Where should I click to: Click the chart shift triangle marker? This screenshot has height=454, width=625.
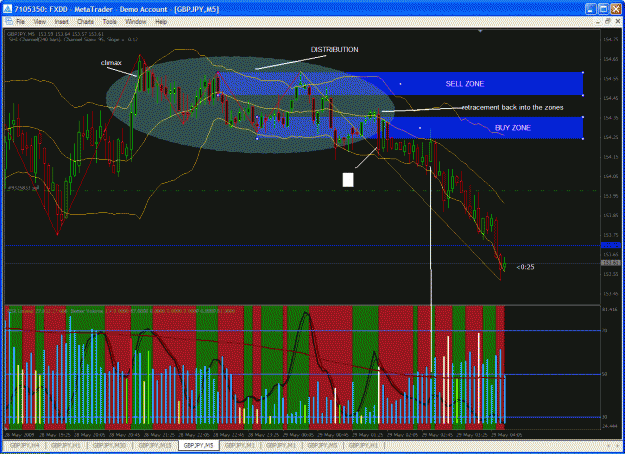[x=480, y=31]
